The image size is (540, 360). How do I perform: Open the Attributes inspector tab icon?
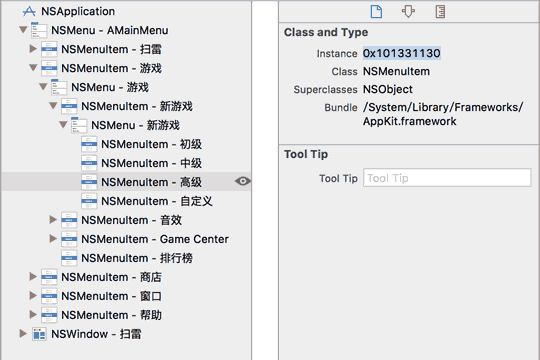[x=408, y=11]
